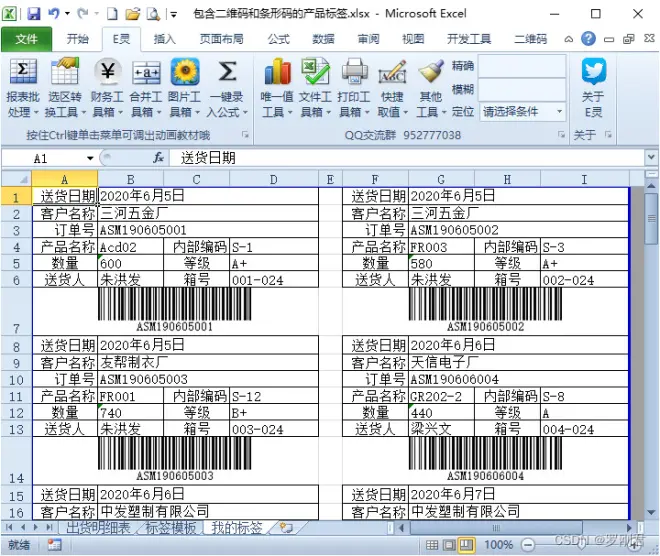Select the 我的标签 sheet tab
Image resolution: width=660 pixels, height=556 pixels.
(x=237, y=527)
